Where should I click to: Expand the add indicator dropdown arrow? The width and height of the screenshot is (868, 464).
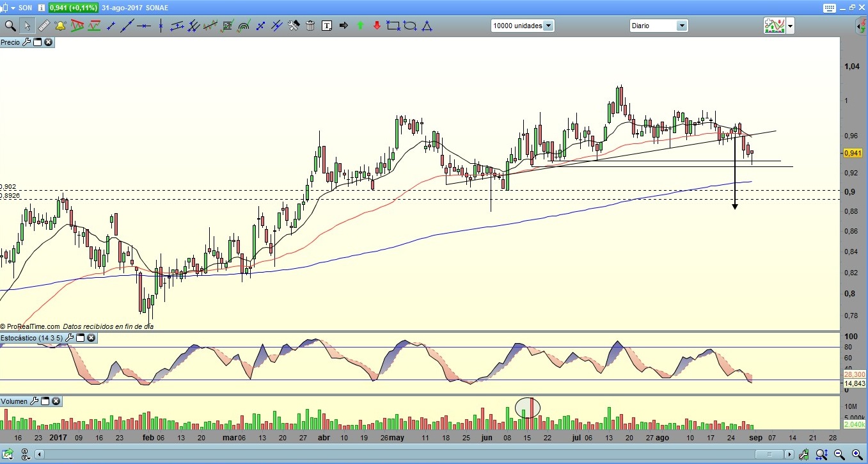pos(791,26)
